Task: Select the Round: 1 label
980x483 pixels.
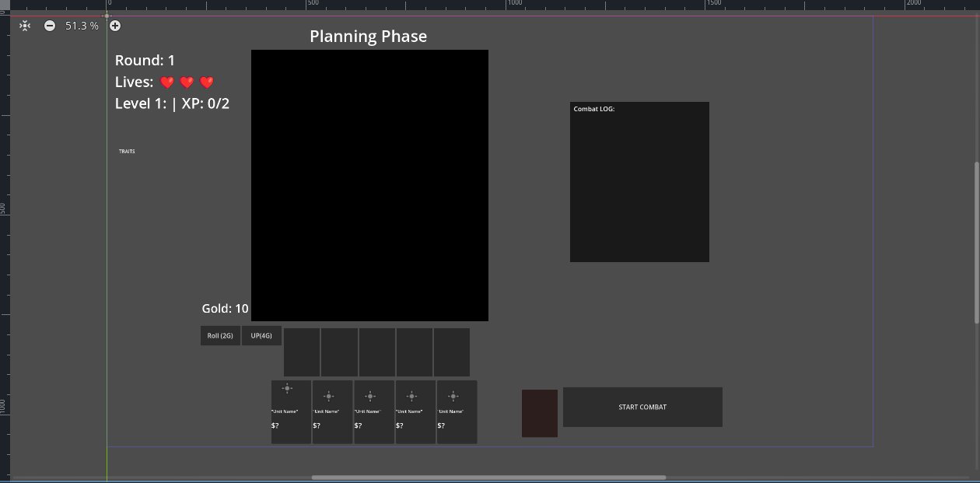Action: pyautogui.click(x=145, y=61)
